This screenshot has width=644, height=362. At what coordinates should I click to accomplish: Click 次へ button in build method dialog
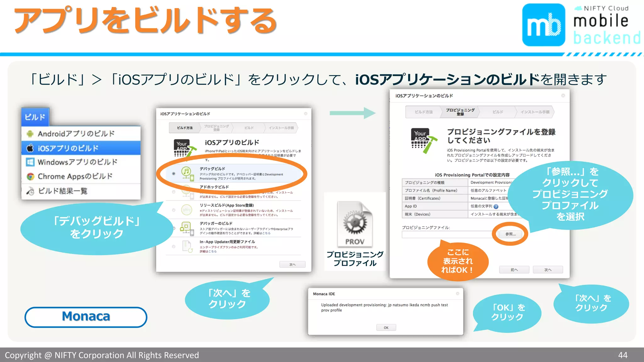coord(292,265)
